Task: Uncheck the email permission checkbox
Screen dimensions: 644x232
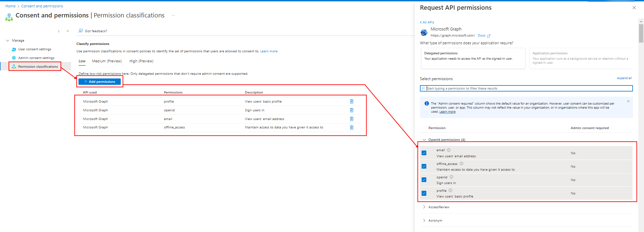Action: tap(424, 153)
